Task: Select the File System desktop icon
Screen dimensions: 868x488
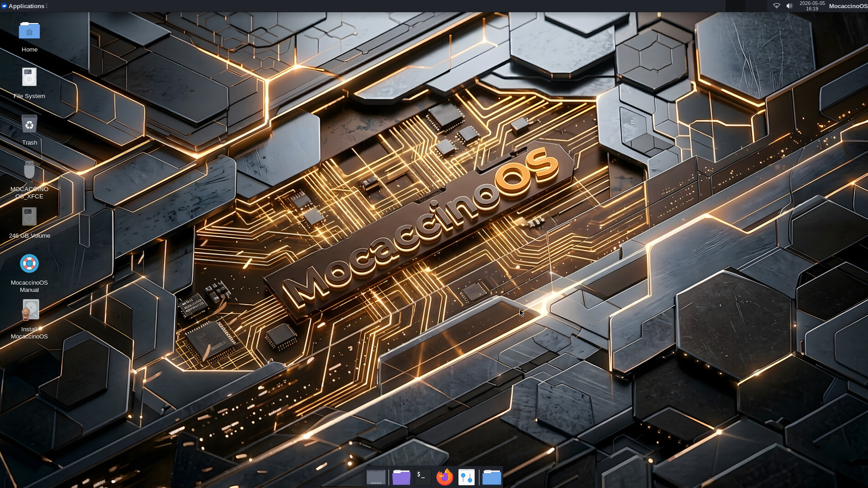Action: [29, 78]
